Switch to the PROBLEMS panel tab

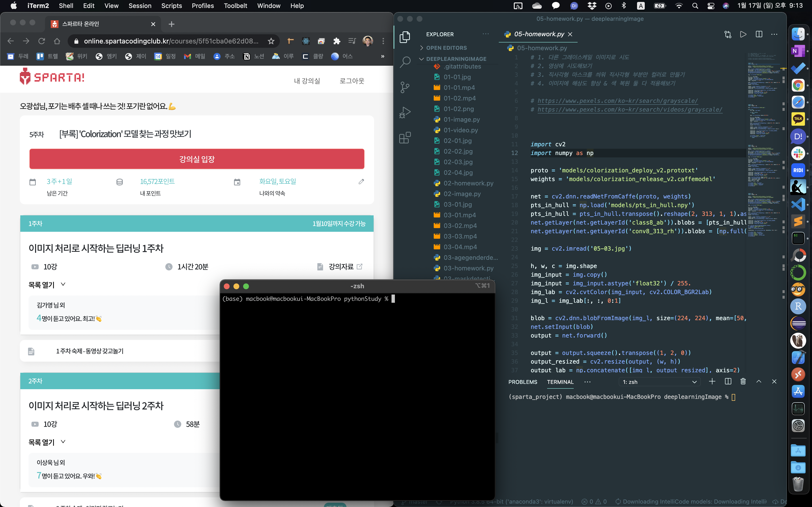[522, 382]
